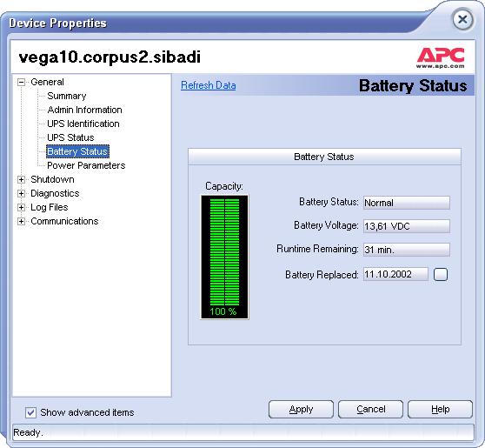Open UPS Status page
The height and width of the screenshot is (448, 485).
click(x=70, y=137)
